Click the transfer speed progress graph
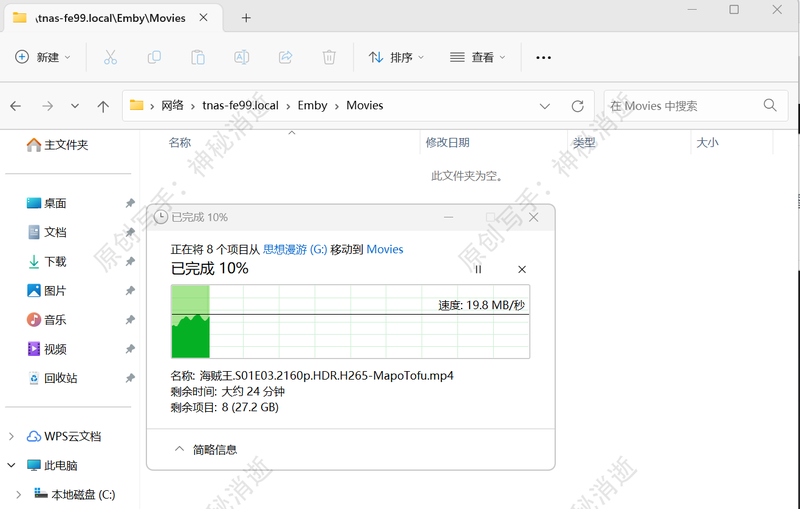This screenshot has height=509, width=800. coord(351,321)
